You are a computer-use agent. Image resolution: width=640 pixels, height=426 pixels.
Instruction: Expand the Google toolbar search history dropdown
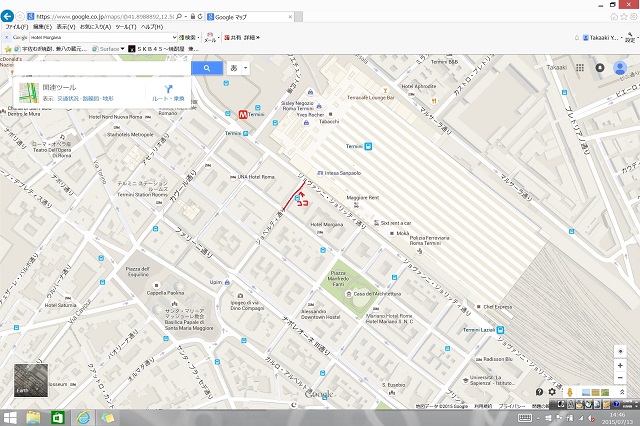(x=175, y=38)
